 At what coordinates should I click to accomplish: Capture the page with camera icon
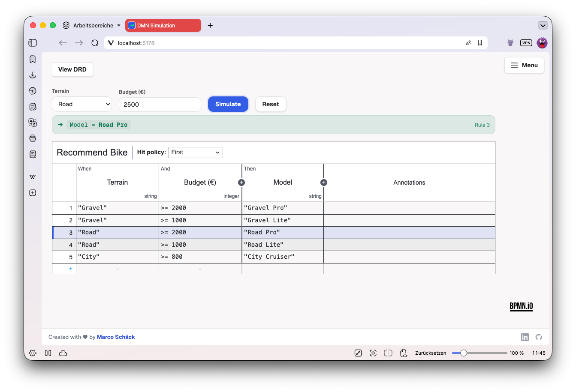tap(373, 353)
